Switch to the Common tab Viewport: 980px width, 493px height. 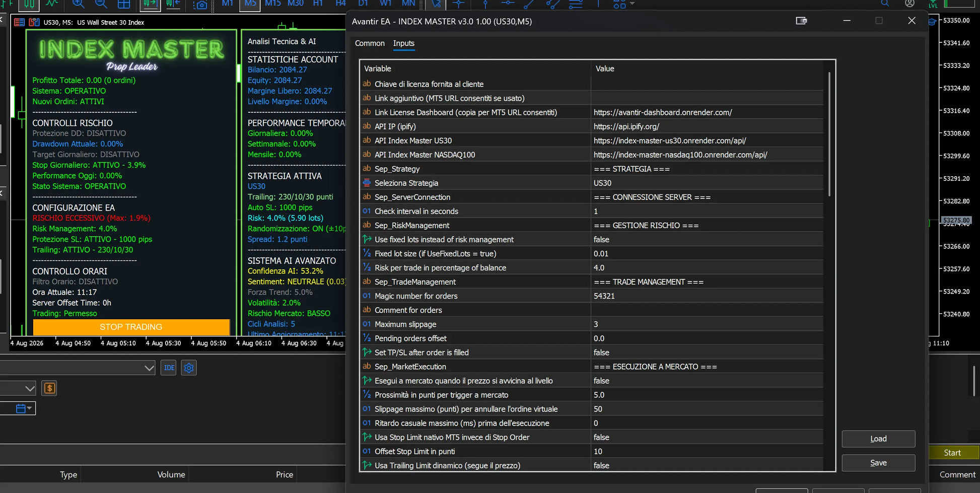coord(370,43)
